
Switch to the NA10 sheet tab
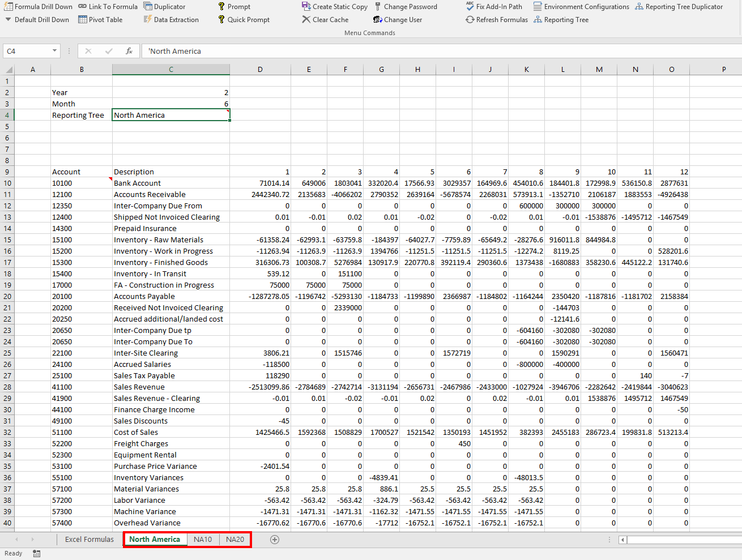203,540
